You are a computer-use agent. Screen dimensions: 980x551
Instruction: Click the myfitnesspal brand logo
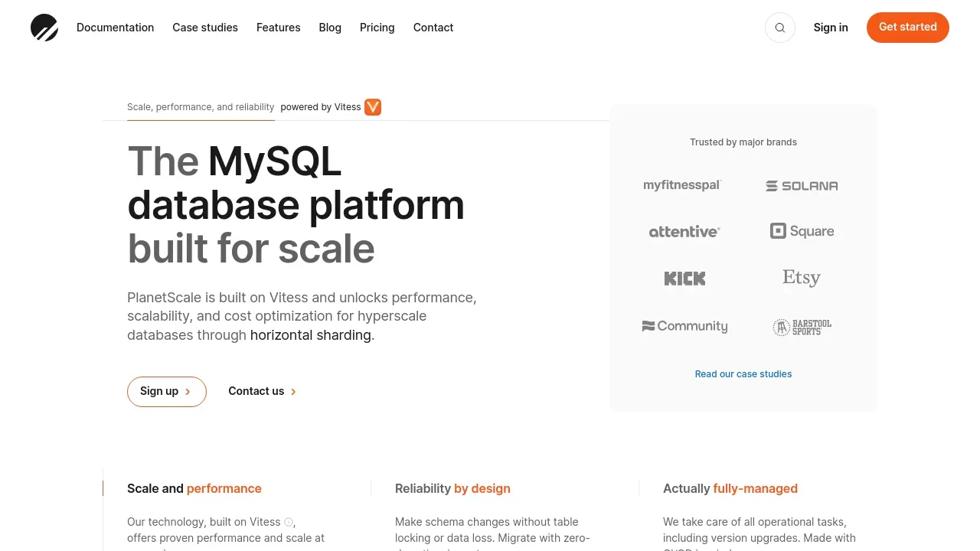(682, 185)
